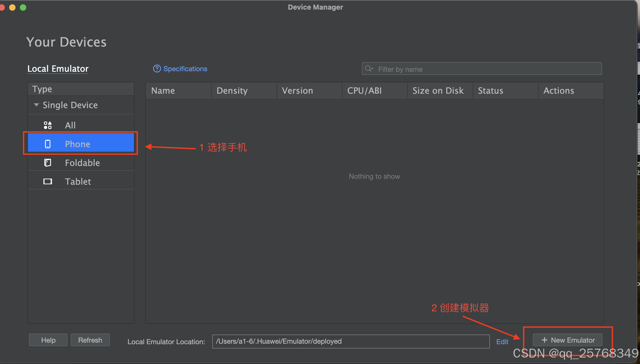Click the Phone device icon
This screenshot has height=364, width=640.
(48, 144)
